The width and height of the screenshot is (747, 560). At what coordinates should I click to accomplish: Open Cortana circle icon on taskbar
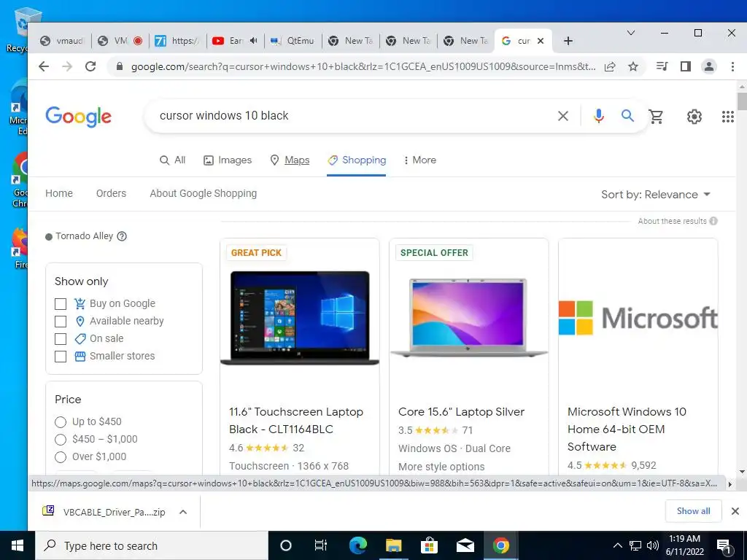point(286,545)
